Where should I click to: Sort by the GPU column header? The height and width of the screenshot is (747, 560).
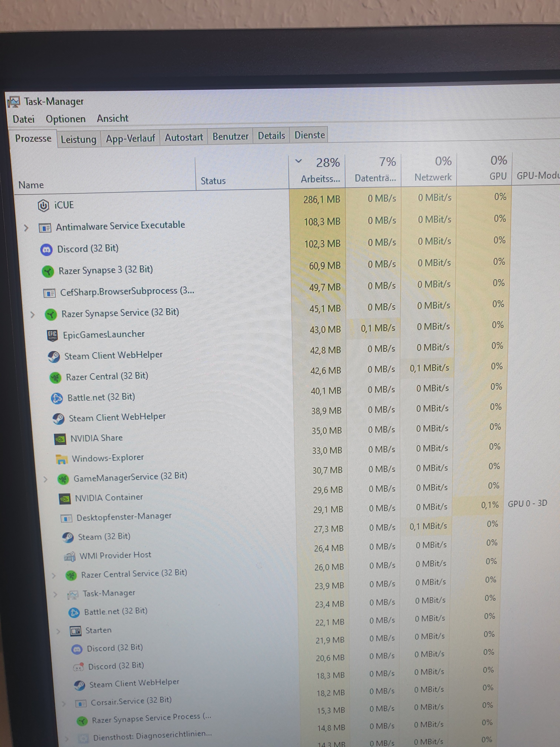coord(498,176)
